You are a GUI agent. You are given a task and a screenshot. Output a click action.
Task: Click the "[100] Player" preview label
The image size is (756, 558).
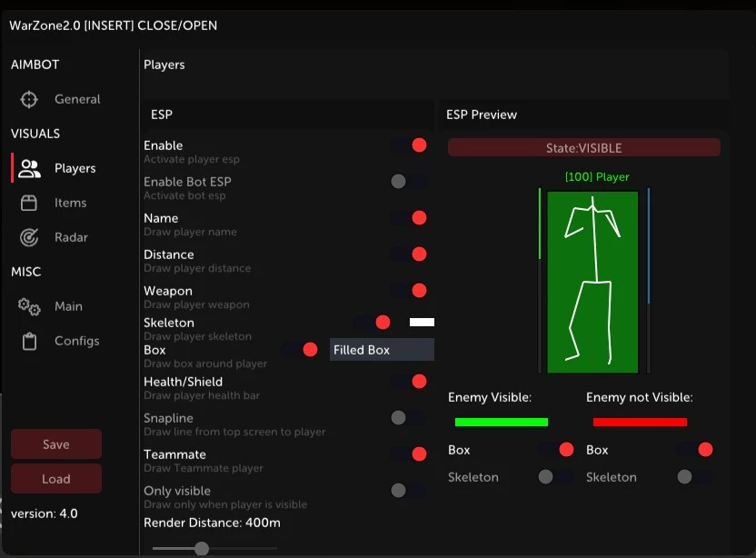[597, 177]
